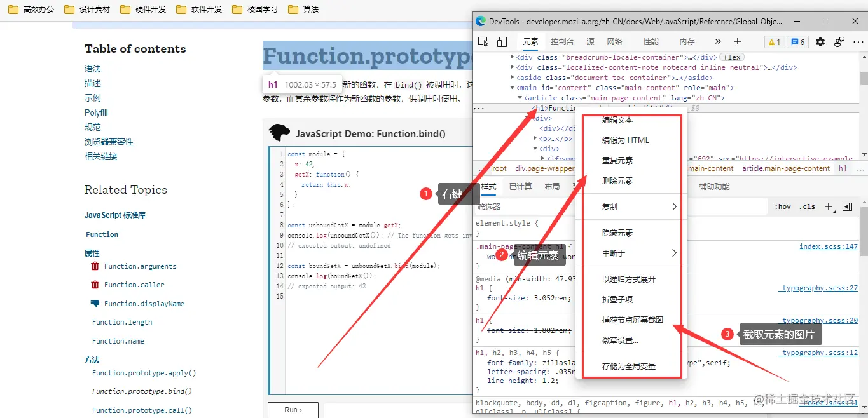Open the 硬件开发 bookmark folder

(143, 10)
